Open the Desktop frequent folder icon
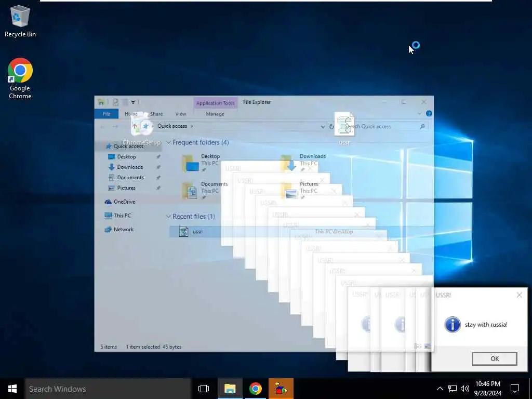The height and width of the screenshot is (399, 532). pos(190,163)
